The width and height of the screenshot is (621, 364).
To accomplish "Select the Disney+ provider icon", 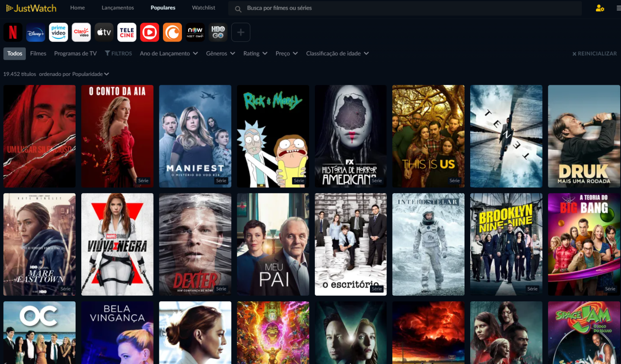I will [x=36, y=32].
